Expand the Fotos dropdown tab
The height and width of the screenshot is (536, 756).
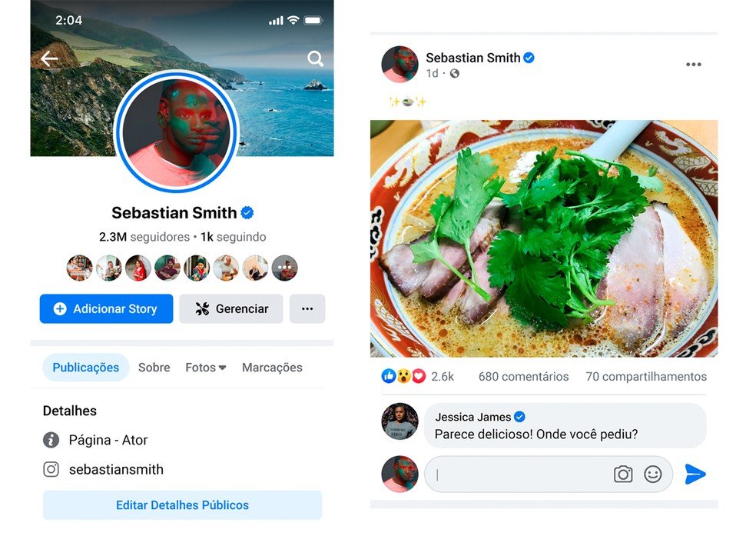[x=206, y=368]
